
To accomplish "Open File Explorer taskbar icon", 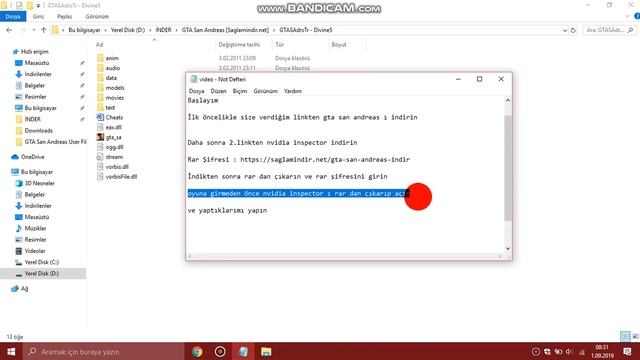I will 266,351.
